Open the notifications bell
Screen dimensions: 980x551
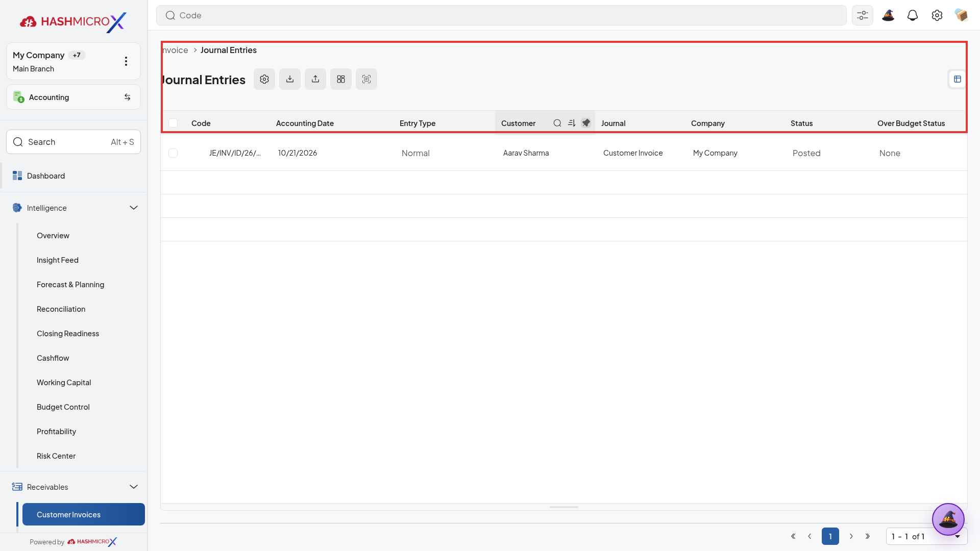click(x=913, y=15)
